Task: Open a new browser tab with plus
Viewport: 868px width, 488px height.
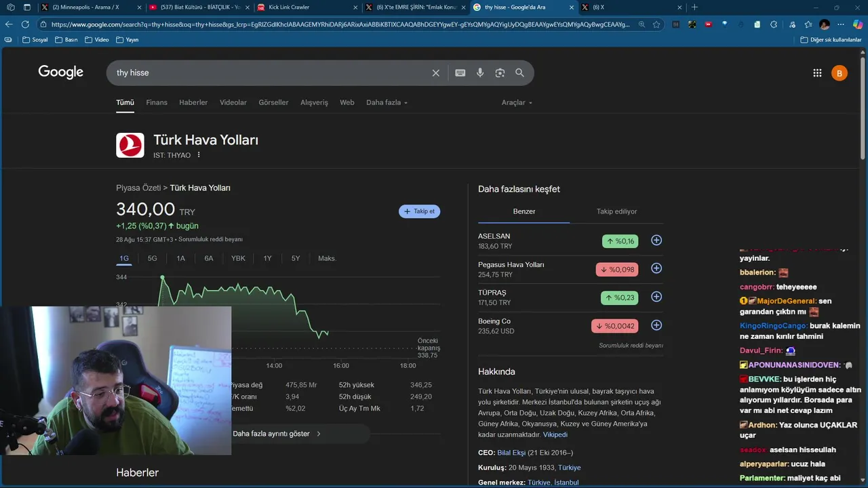Action: point(694,7)
